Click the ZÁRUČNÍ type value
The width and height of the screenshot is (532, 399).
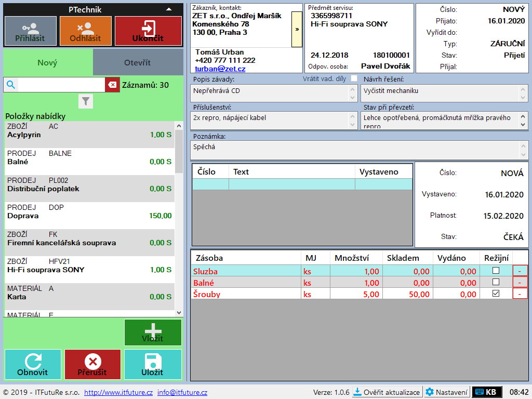click(x=507, y=44)
